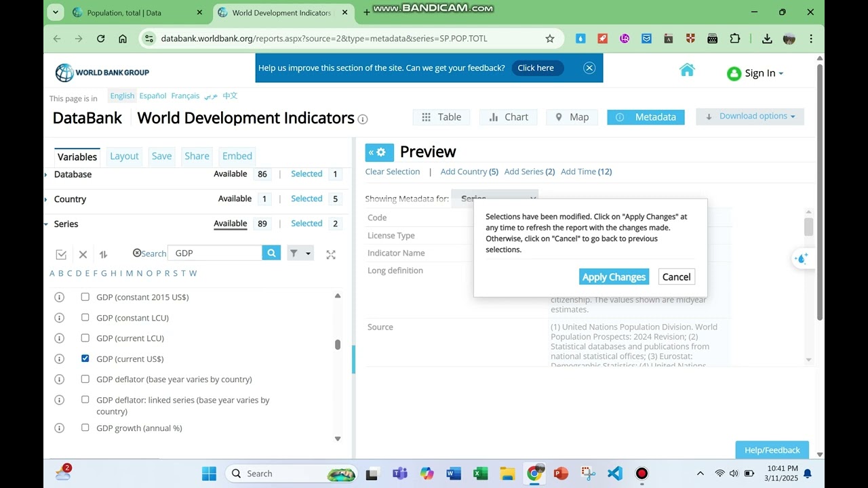Switch to the Save tab
Viewport: 868px width, 488px height.
[161, 156]
